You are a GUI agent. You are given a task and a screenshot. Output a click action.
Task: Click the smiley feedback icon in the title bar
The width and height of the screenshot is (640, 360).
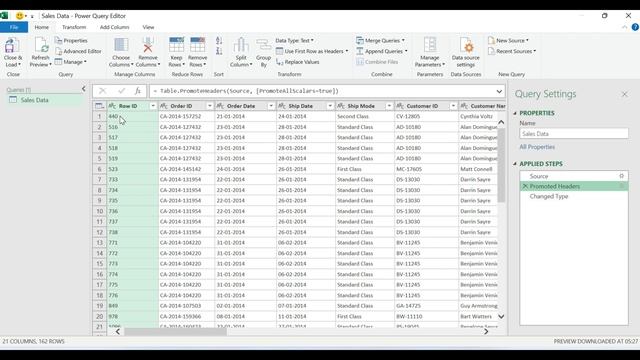(x=19, y=16)
